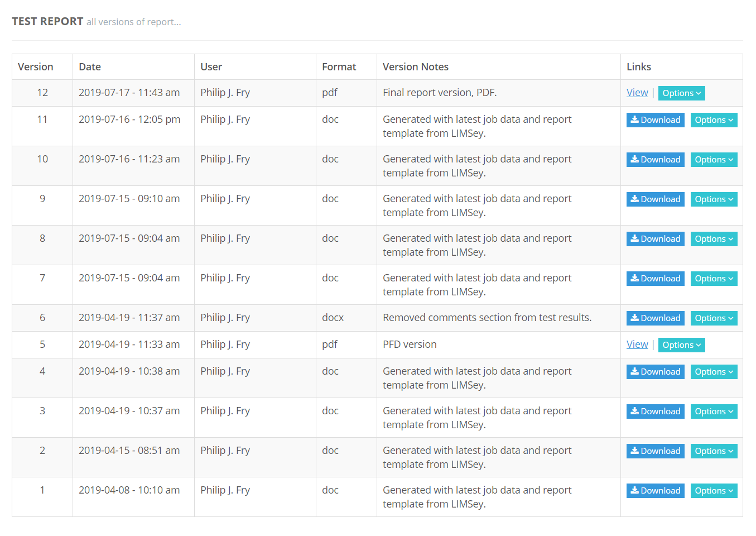Screen dimensions: 756x536
Task: Download version 10 doc file
Action: point(655,160)
